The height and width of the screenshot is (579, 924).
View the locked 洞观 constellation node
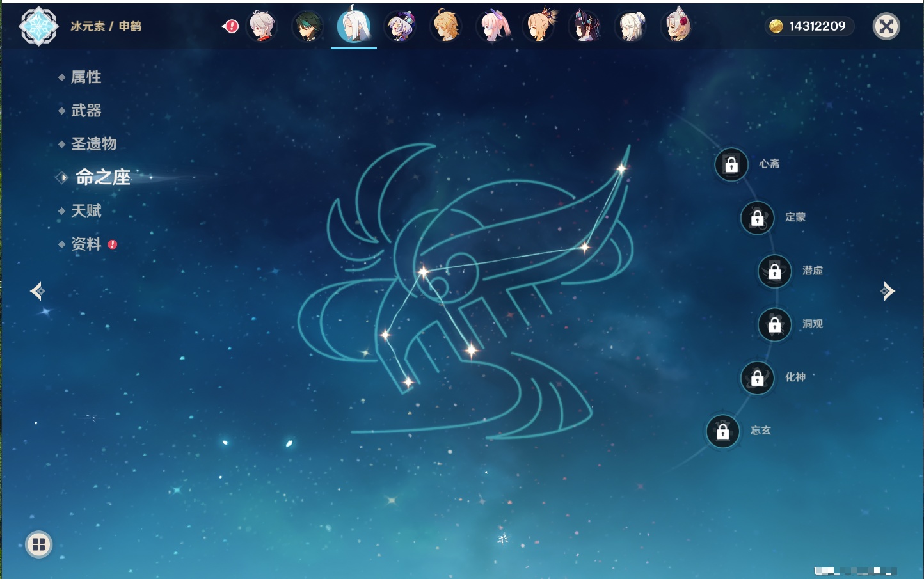(775, 325)
